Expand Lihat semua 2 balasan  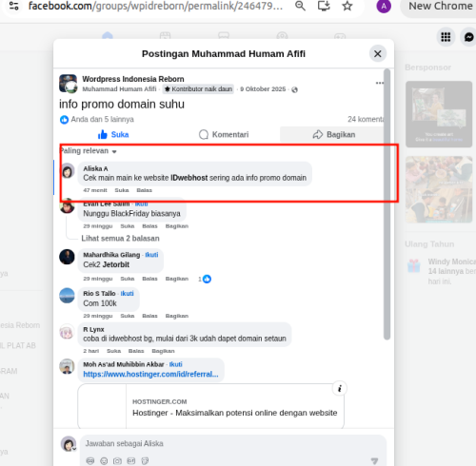pos(120,239)
